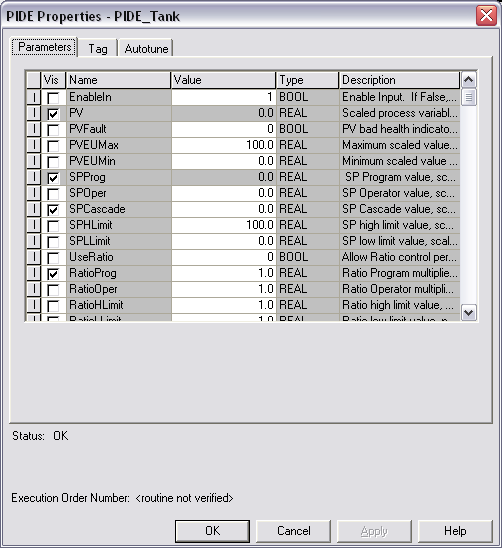Select the SPHLimit value cell
The height and width of the screenshot is (548, 502).
click(223, 225)
